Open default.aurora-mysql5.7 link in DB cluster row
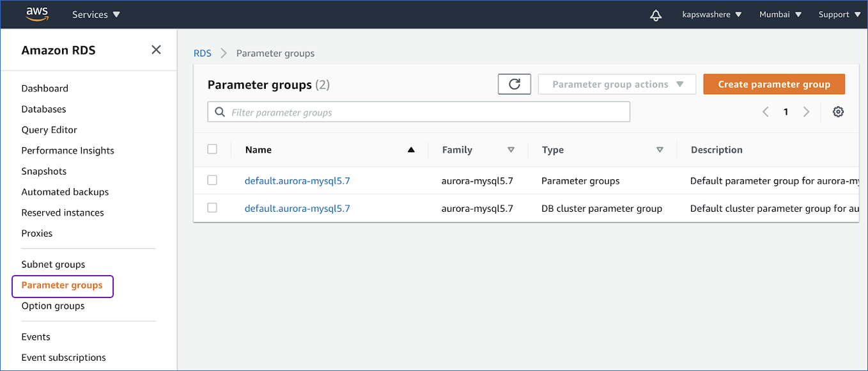Viewport: 868px width, 371px height. (297, 208)
